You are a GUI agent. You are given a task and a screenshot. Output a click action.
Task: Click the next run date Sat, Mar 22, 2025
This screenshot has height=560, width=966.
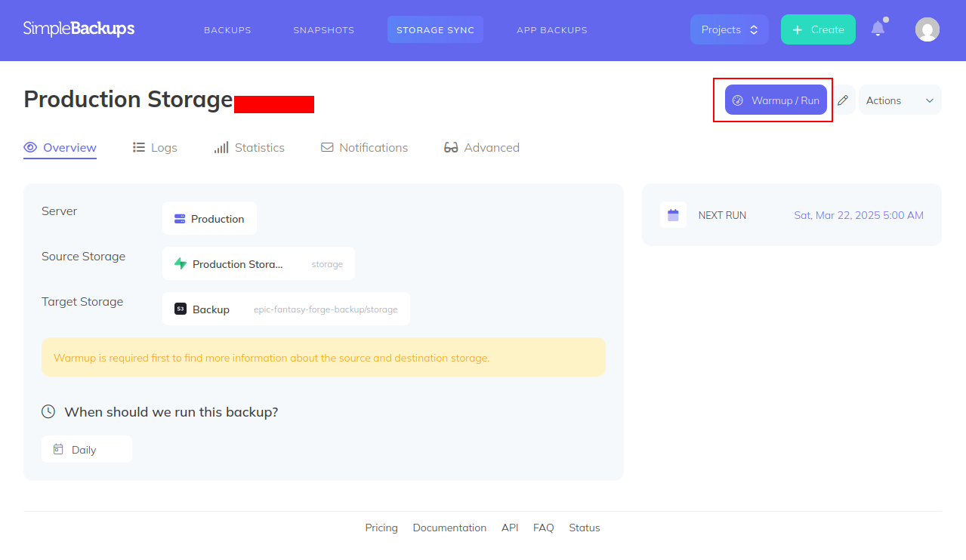click(x=859, y=215)
